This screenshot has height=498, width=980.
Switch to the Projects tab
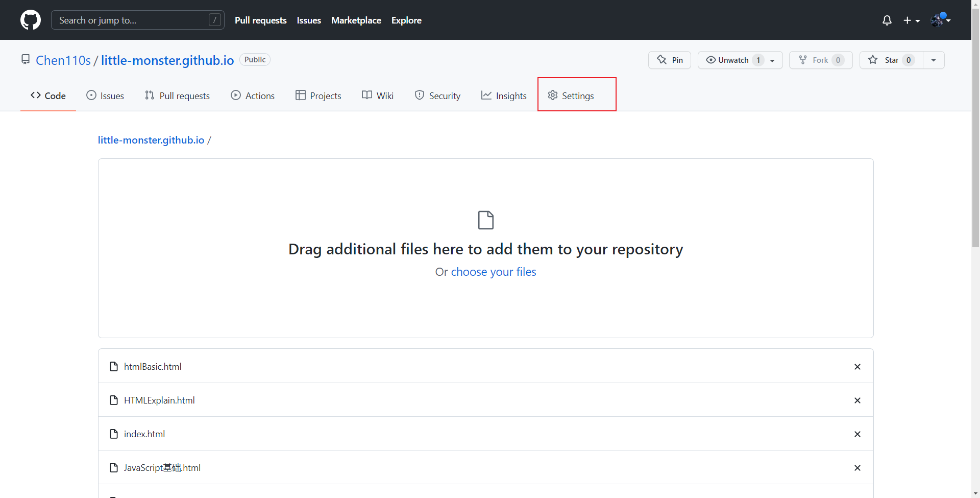click(318, 96)
